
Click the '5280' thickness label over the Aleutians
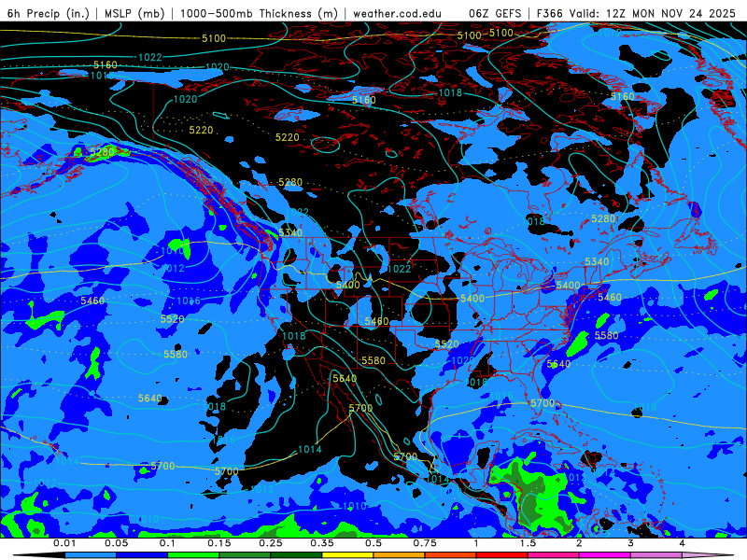coord(102,152)
